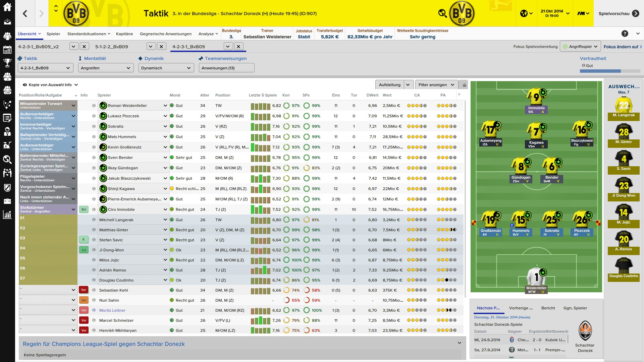
Task: Click the Spielvorschau continue button
Action: click(x=619, y=13)
